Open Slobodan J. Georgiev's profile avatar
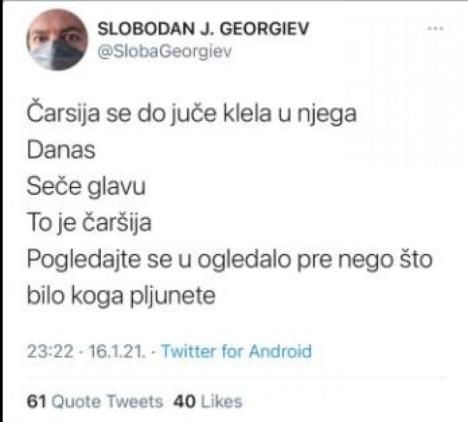The width and height of the screenshot is (468, 422). coord(57,40)
